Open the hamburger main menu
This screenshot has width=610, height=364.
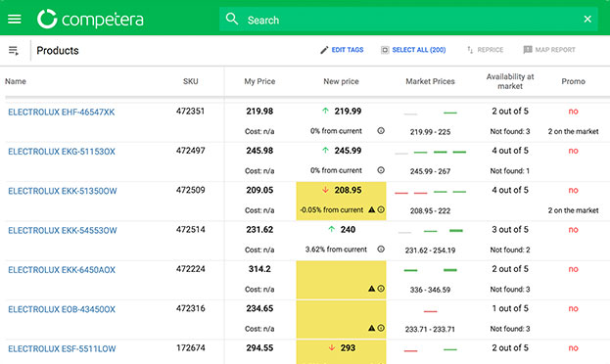(x=15, y=19)
